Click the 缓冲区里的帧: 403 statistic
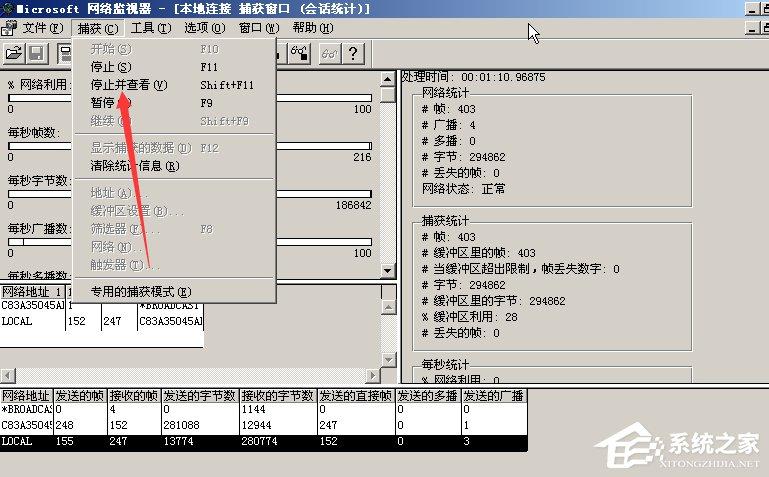This screenshot has width=769, height=477. pos(479,253)
